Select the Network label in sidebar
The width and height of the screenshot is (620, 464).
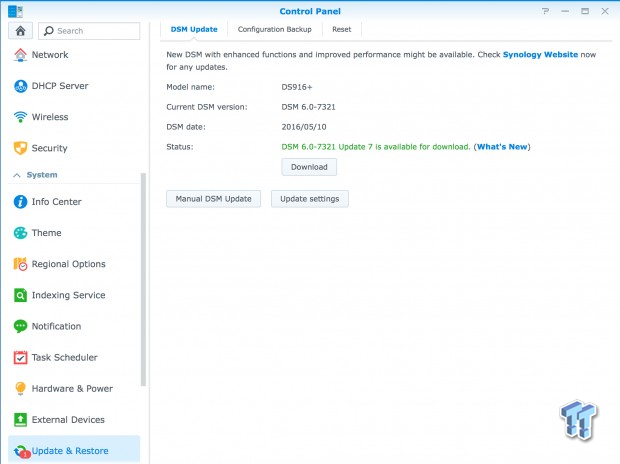coord(50,55)
